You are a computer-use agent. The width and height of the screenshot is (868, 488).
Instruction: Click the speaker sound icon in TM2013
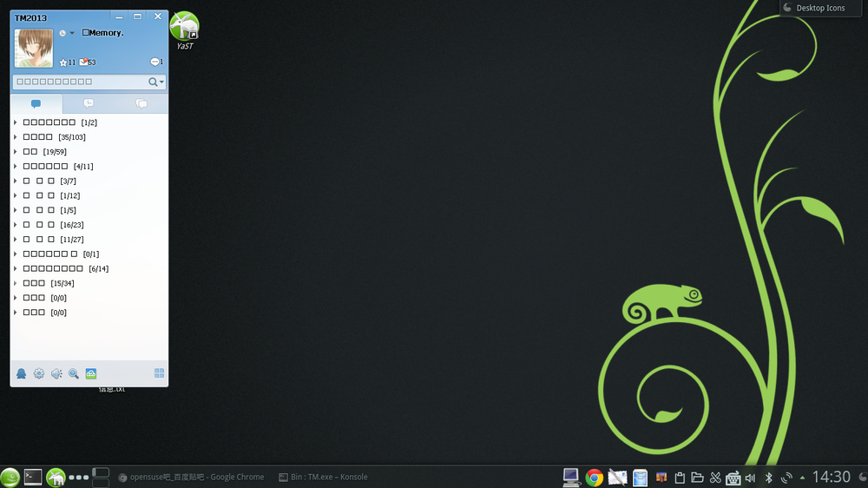[x=56, y=373]
